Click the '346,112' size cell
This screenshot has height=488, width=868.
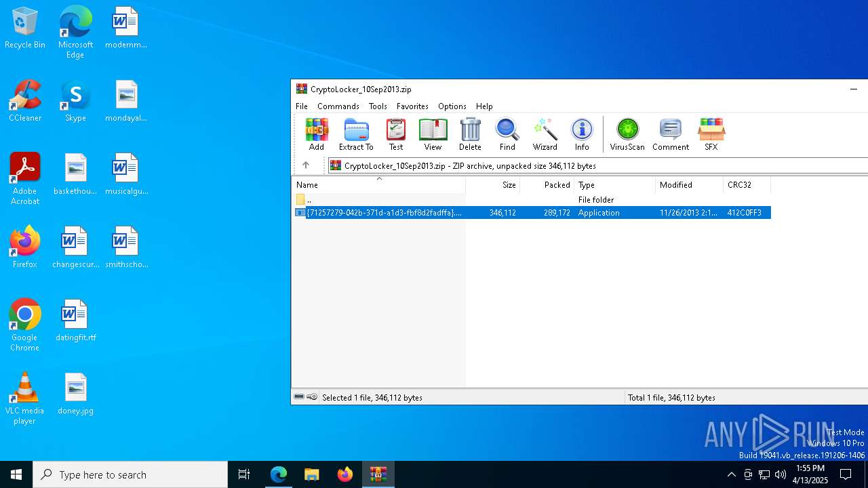pyautogui.click(x=502, y=213)
